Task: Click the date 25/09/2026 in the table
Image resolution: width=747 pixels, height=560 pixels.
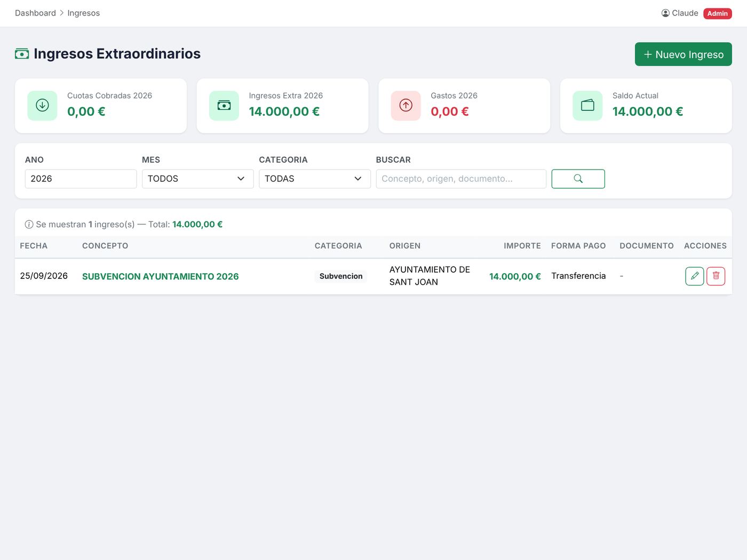Action: click(x=44, y=276)
